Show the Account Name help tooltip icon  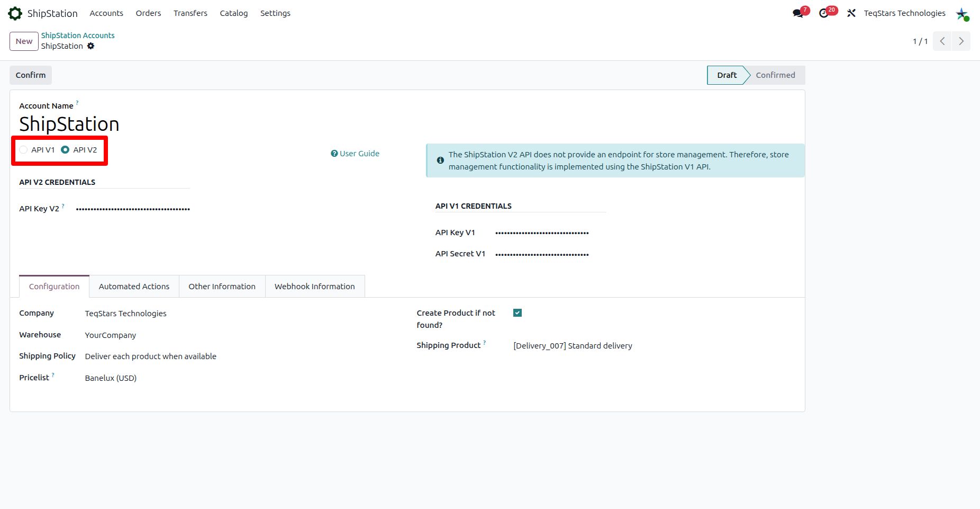(x=77, y=102)
